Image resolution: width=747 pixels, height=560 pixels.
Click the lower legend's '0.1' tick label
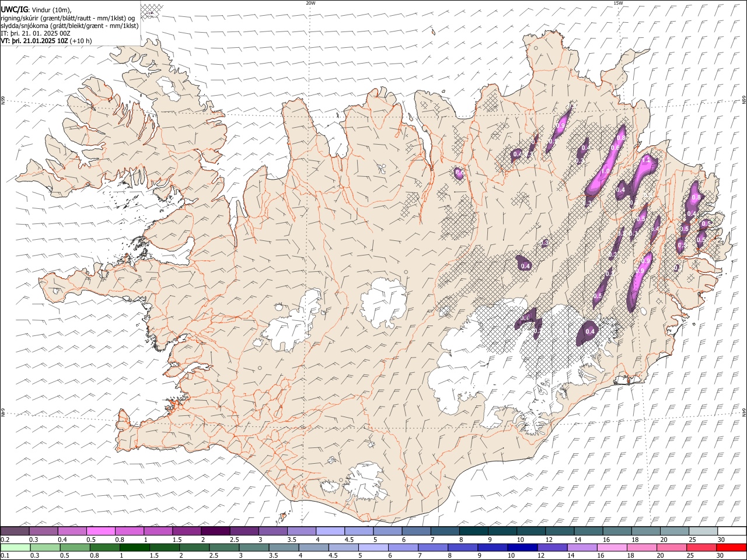coord(4,556)
